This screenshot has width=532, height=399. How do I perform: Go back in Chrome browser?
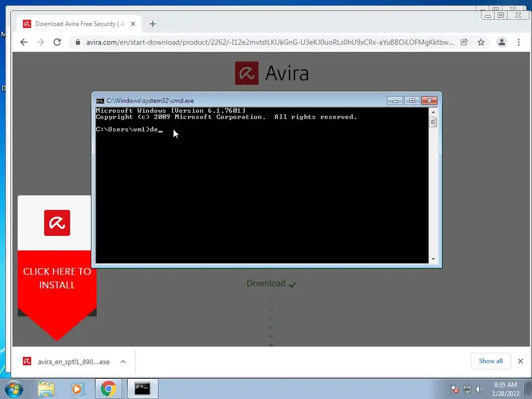tap(24, 42)
